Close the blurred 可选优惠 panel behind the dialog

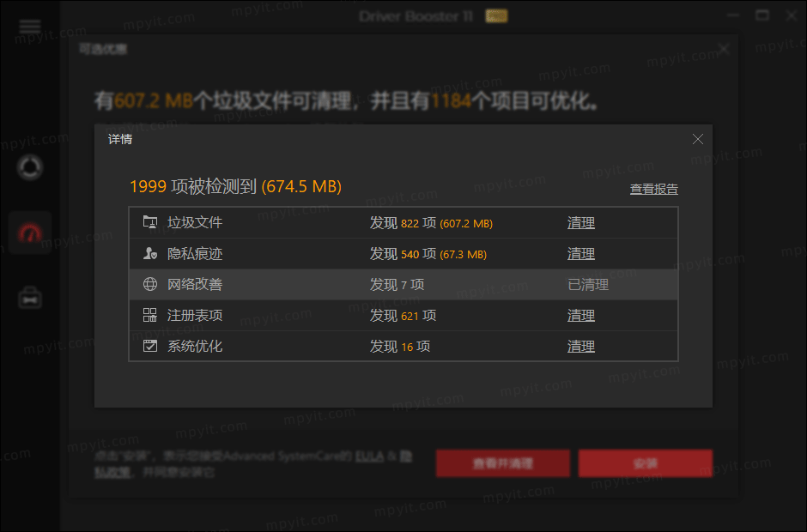click(x=724, y=49)
